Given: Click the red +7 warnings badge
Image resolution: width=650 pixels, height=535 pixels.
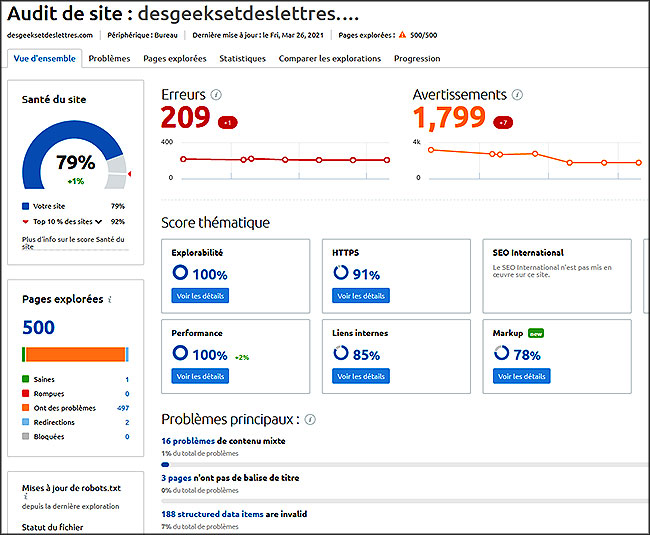Looking at the screenshot, I should (x=503, y=123).
